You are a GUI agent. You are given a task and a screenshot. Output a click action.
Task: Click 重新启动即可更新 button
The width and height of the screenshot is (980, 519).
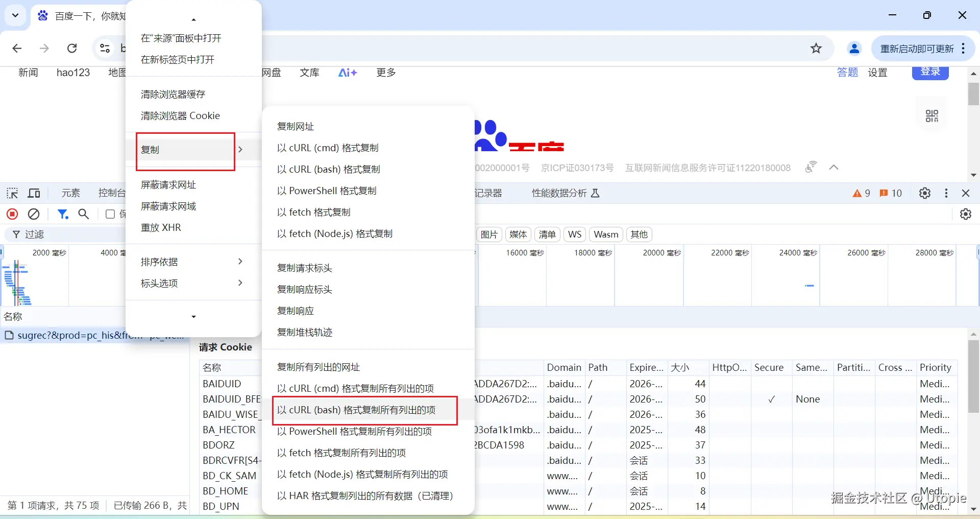point(917,49)
